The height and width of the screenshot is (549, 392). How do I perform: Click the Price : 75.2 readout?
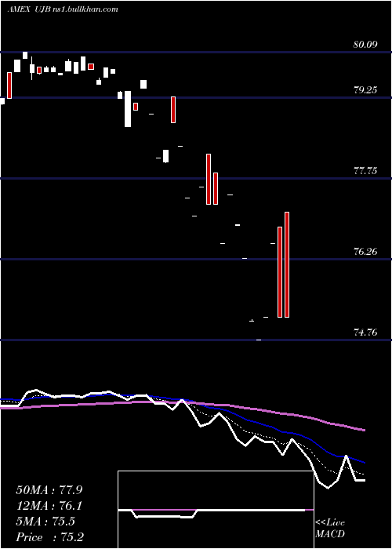coord(49,537)
